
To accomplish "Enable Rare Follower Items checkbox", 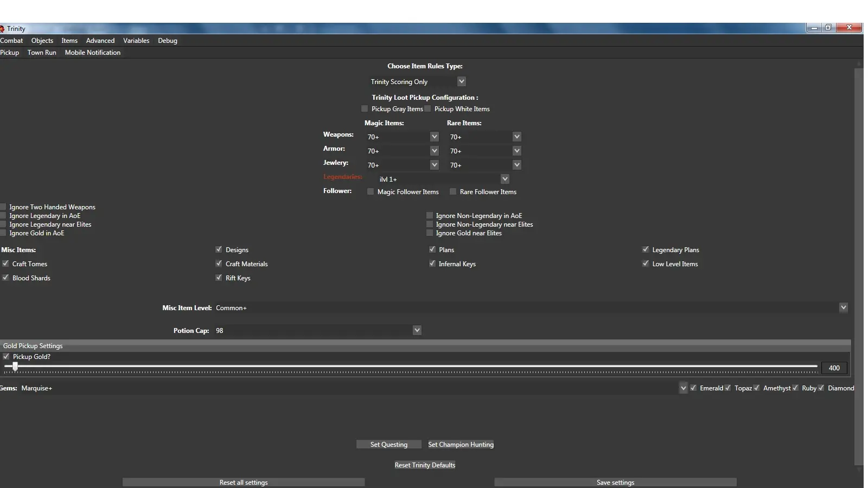I will point(453,191).
